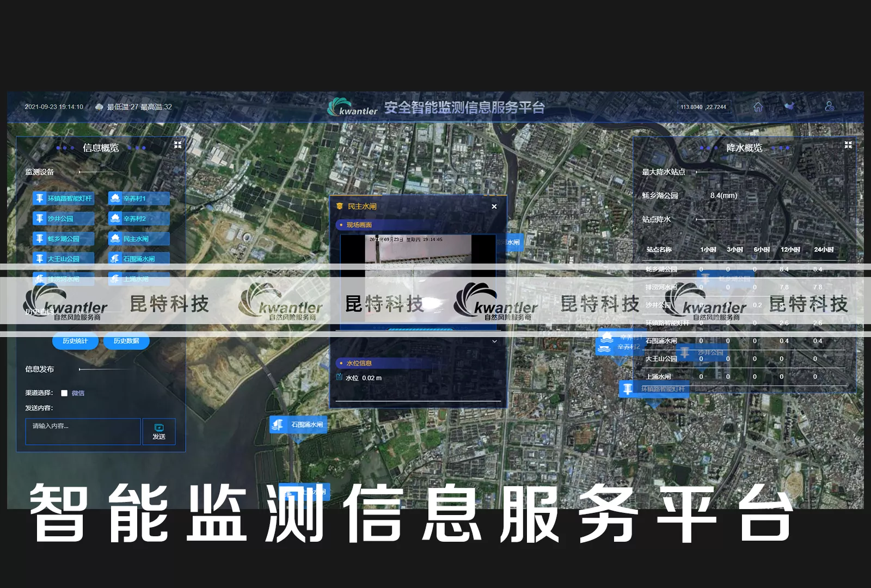Image resolution: width=871 pixels, height=588 pixels.
Task: Click the 1小时 column header
Action: pyautogui.click(x=708, y=249)
